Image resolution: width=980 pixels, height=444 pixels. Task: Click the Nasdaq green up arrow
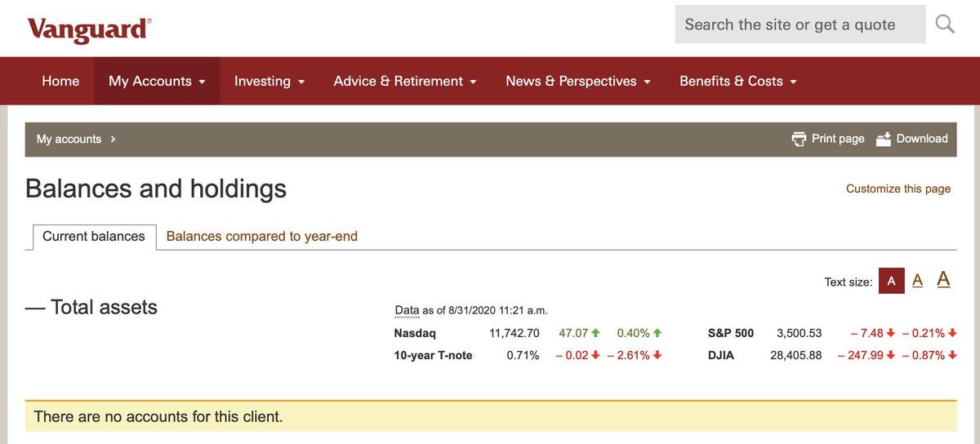coord(595,333)
